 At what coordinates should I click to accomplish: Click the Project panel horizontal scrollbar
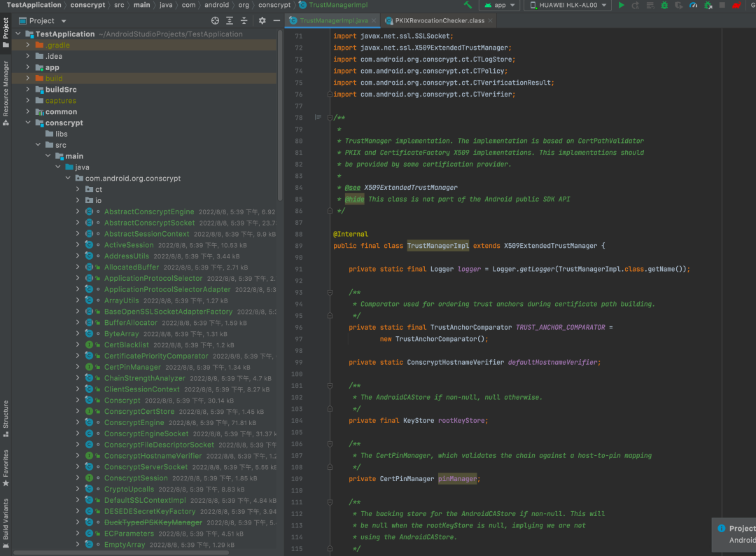point(120,553)
